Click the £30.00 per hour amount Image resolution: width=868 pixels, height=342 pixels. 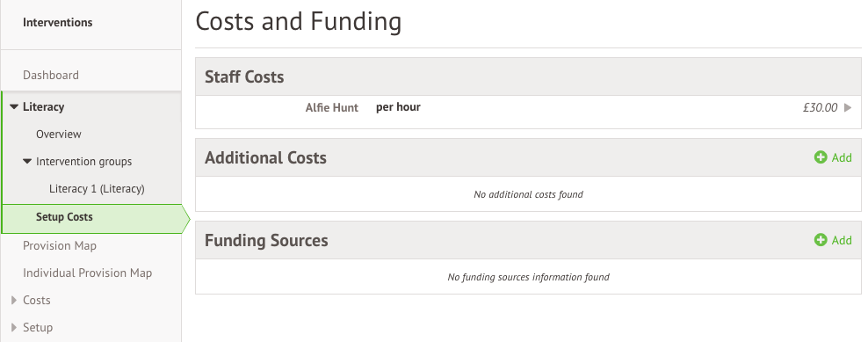pyautogui.click(x=821, y=108)
